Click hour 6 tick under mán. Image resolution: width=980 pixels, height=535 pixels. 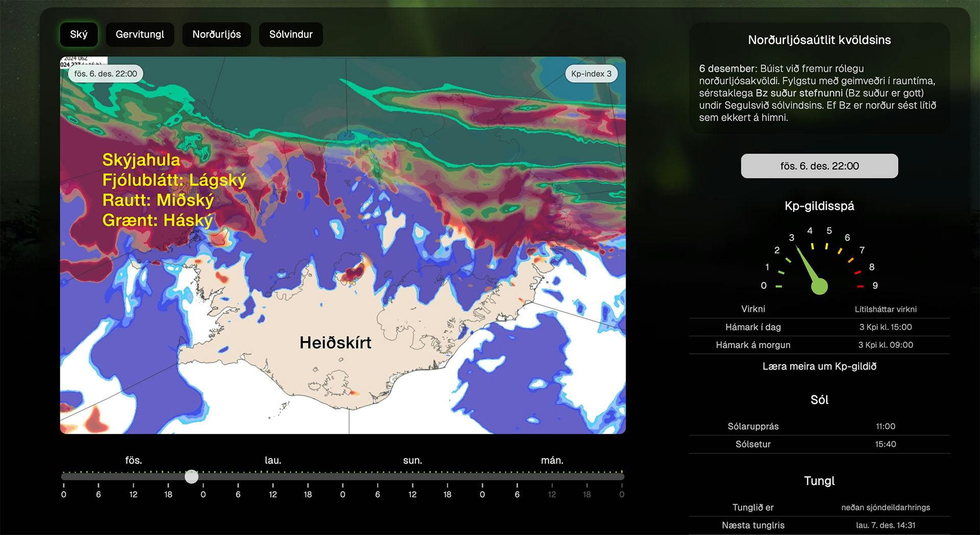pos(517,494)
